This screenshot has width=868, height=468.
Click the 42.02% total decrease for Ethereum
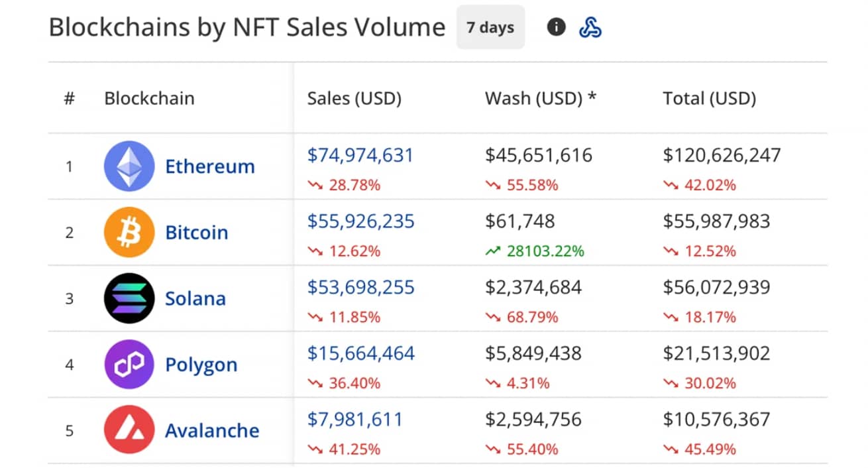(x=700, y=185)
